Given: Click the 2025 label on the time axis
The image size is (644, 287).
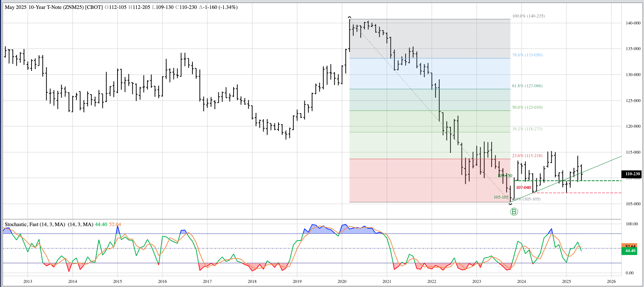Looking at the screenshot, I should pyautogui.click(x=566, y=281).
